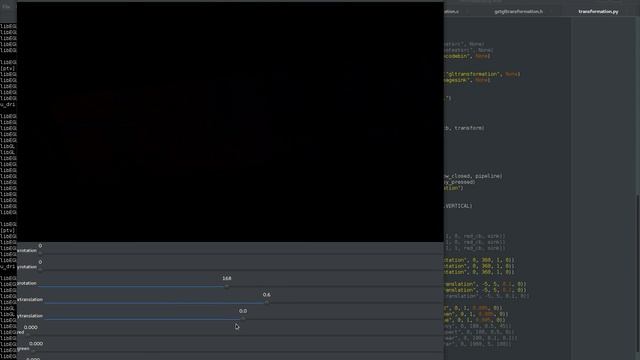This screenshot has width=640, height=360.
Task: Click the red slider handle
Action: 27,334
